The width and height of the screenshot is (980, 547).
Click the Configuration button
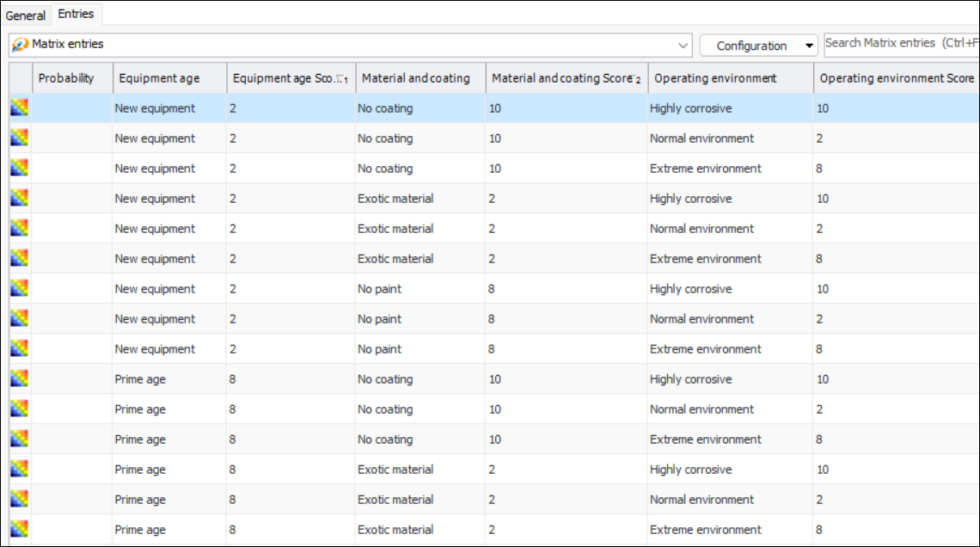pyautogui.click(x=750, y=46)
